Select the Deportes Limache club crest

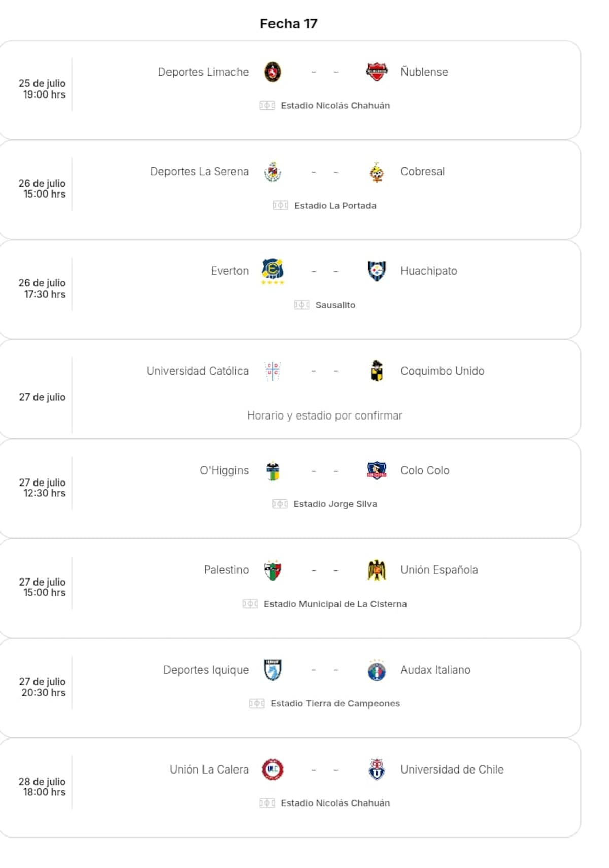273,72
